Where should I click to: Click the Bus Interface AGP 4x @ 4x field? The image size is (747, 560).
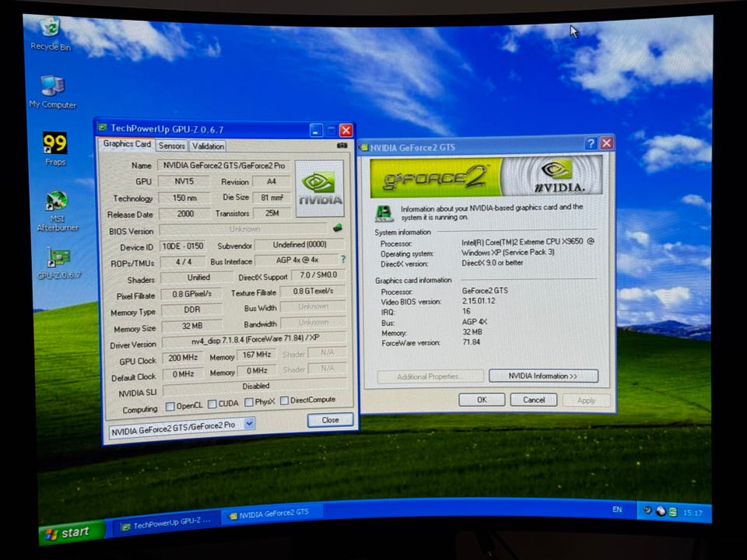pyautogui.click(x=296, y=260)
